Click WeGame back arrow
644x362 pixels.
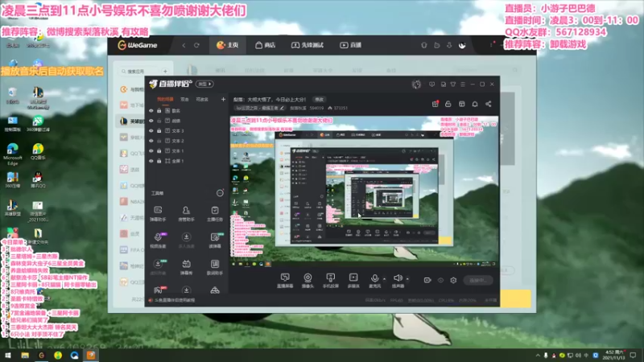pos(184,45)
